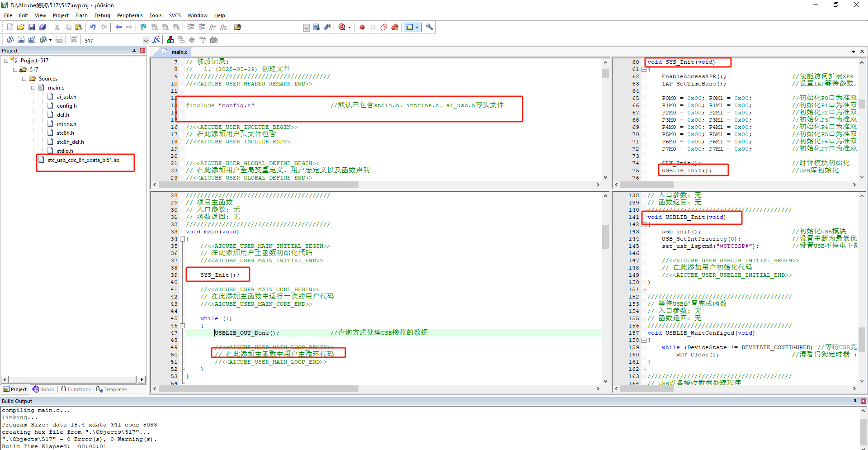Collapse the Sources group in the tree
This screenshot has height=450, width=868.
coord(24,79)
